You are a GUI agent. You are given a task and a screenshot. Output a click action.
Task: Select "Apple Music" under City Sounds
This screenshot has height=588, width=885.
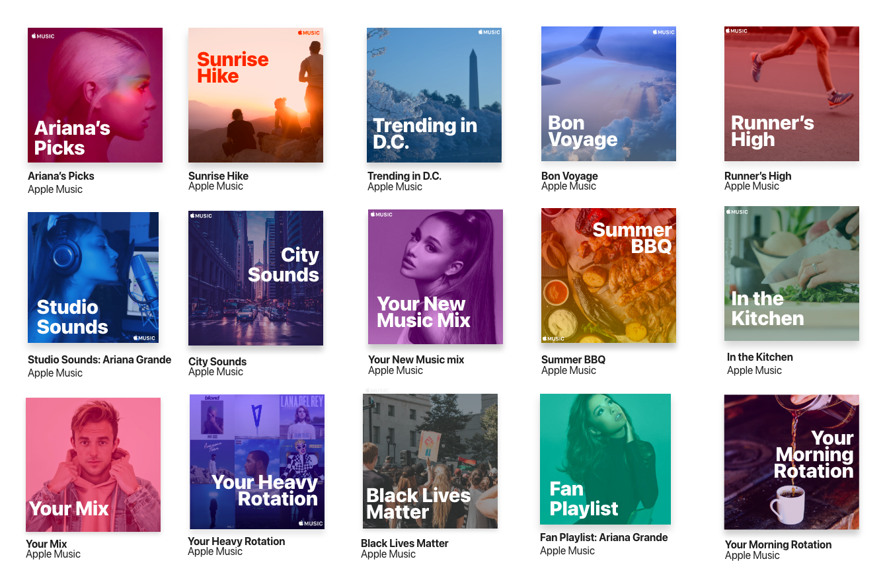point(216,372)
